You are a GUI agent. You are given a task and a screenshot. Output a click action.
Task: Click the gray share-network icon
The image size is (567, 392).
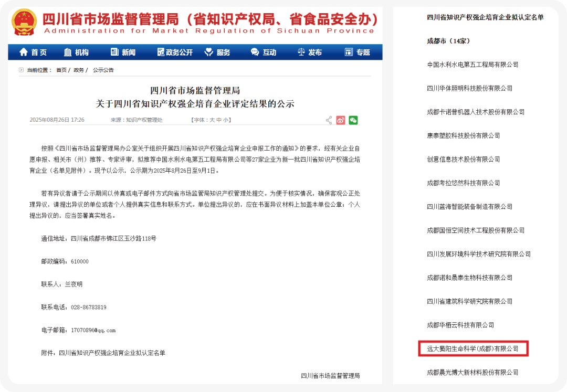tap(329, 120)
